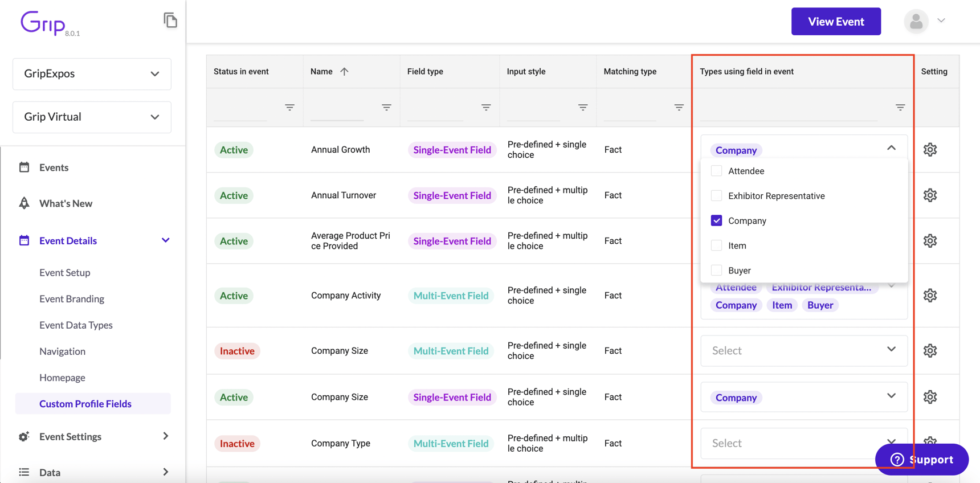Image resolution: width=980 pixels, height=483 pixels.
Task: Tick the Exhibitor Representative checkbox
Action: (x=716, y=196)
